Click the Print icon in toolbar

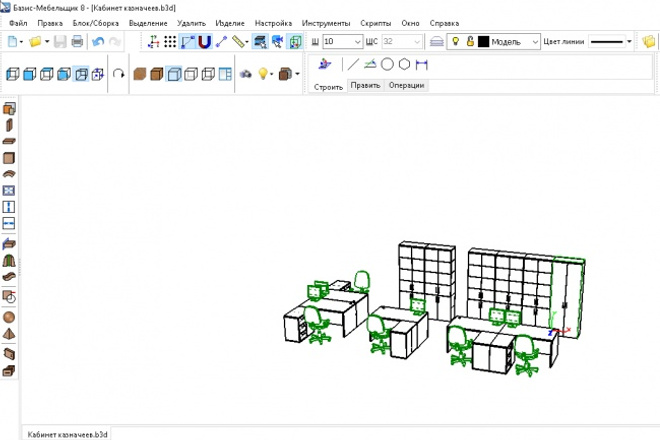coord(77,41)
